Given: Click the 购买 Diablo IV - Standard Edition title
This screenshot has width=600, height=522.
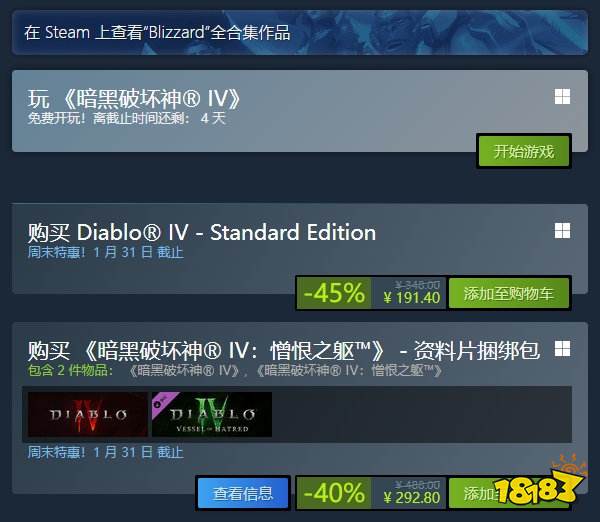Looking at the screenshot, I should click(202, 232).
